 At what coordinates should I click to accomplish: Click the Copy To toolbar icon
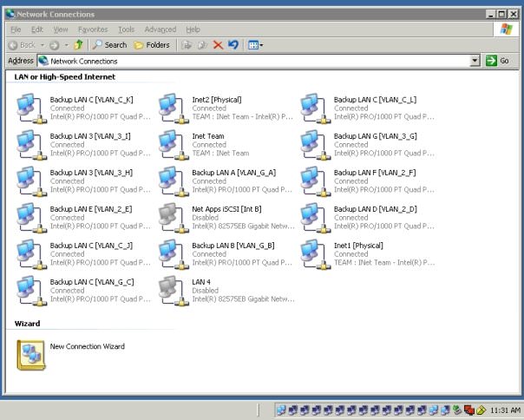(202, 45)
